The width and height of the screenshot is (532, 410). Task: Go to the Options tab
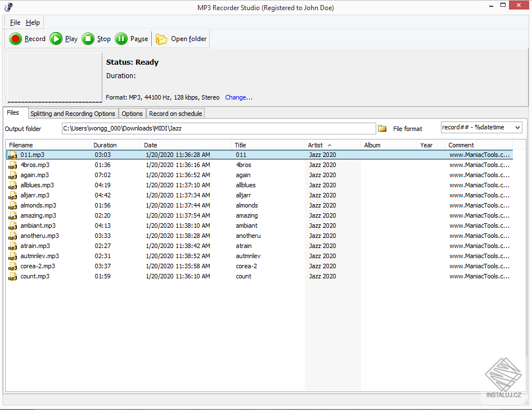pyautogui.click(x=132, y=114)
